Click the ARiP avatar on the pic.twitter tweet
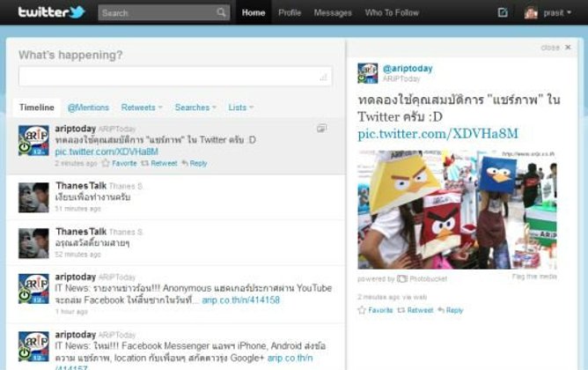Screen dimensions: 588x370 (33, 140)
